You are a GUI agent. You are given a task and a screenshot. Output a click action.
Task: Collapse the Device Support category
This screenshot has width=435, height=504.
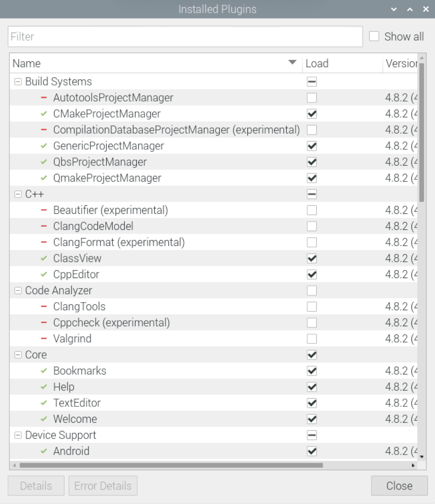(x=18, y=435)
